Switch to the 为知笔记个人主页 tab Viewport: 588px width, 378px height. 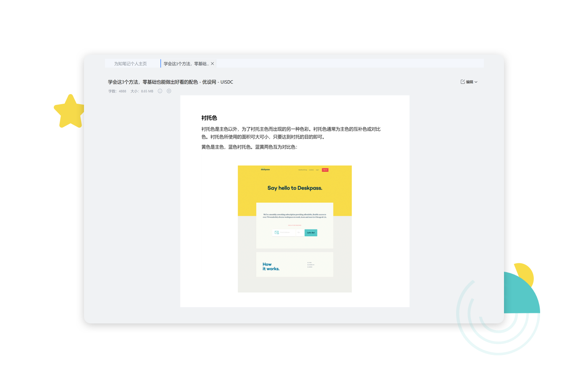coord(130,63)
